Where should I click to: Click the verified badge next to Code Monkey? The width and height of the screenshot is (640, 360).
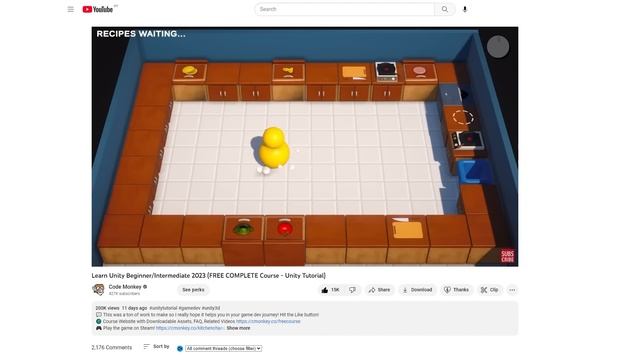click(145, 287)
